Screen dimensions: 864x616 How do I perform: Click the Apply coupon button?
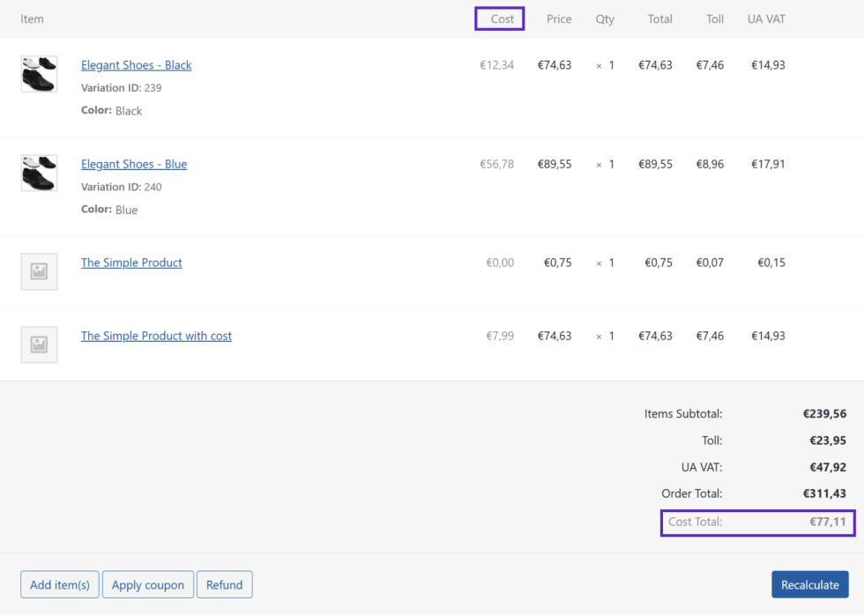point(148,585)
